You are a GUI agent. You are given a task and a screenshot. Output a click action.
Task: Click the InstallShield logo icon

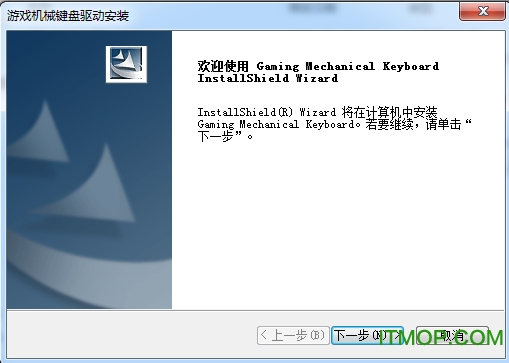point(126,64)
